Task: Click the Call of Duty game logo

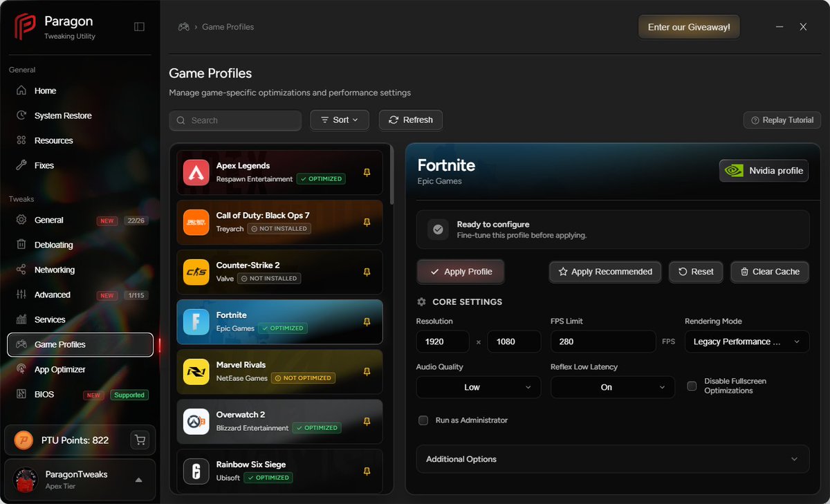Action: 196,222
